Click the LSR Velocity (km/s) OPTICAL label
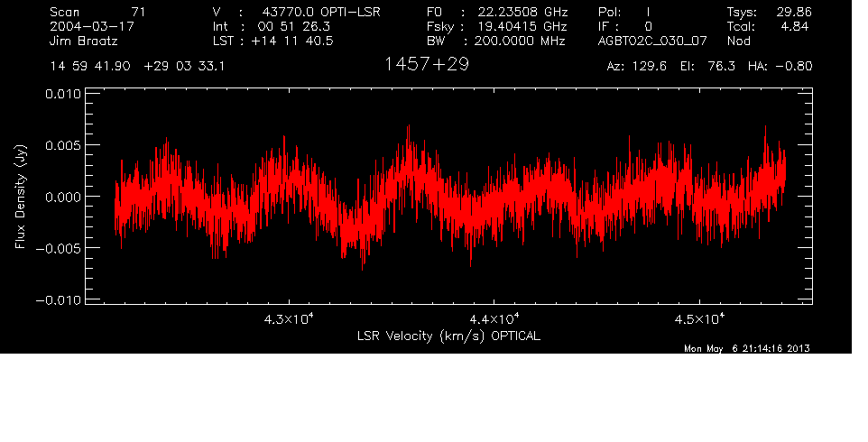The width and height of the screenshot is (868, 442). (x=449, y=336)
